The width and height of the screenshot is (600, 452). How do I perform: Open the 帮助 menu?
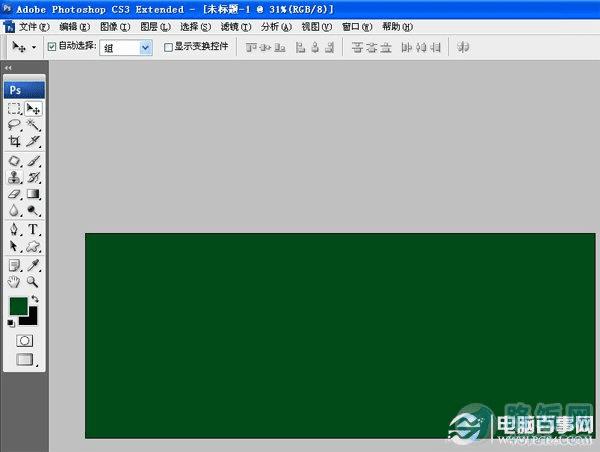click(397, 27)
